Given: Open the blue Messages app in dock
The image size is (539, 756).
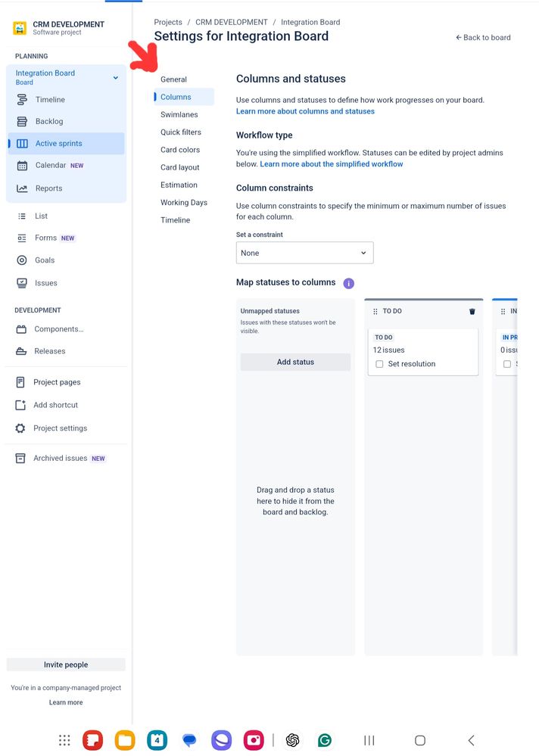Looking at the screenshot, I should click(189, 740).
